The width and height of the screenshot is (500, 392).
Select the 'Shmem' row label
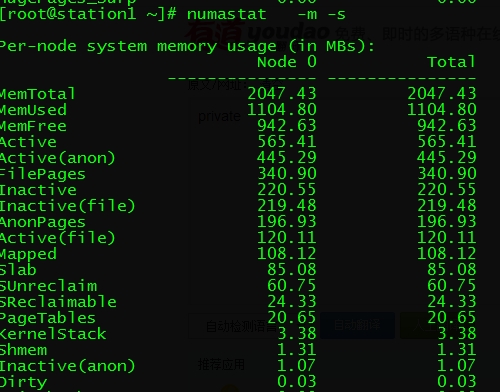tap(23, 350)
